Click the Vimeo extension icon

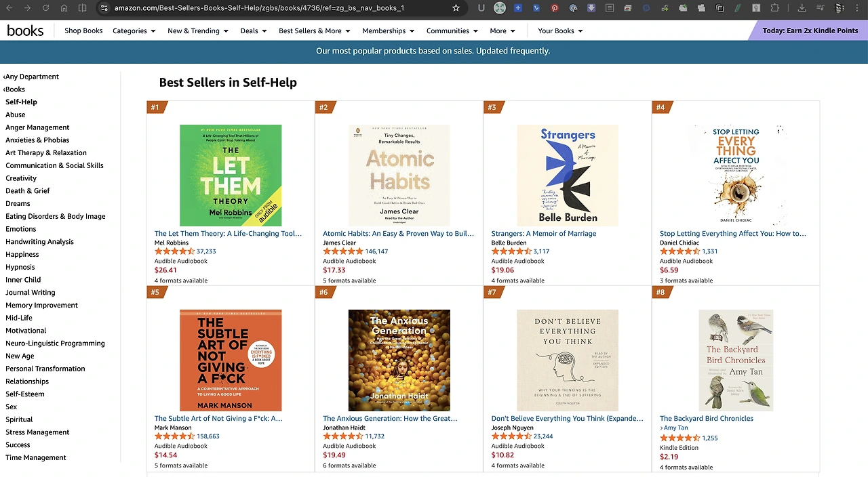[x=536, y=7]
